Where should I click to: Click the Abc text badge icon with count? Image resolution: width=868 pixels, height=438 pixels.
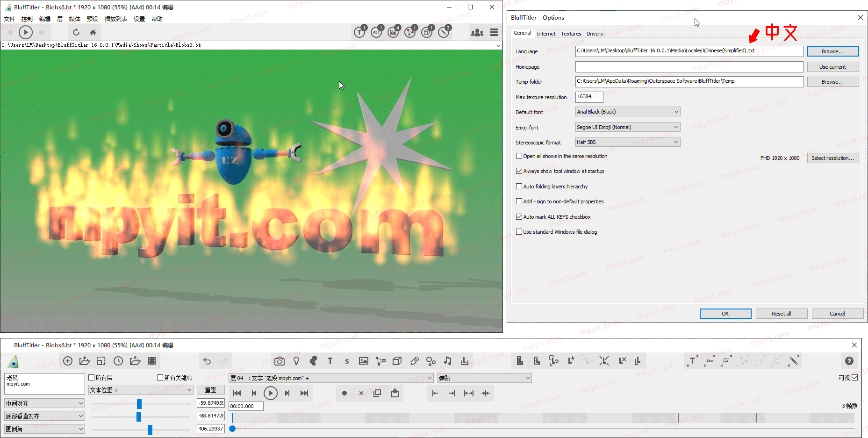point(377,32)
